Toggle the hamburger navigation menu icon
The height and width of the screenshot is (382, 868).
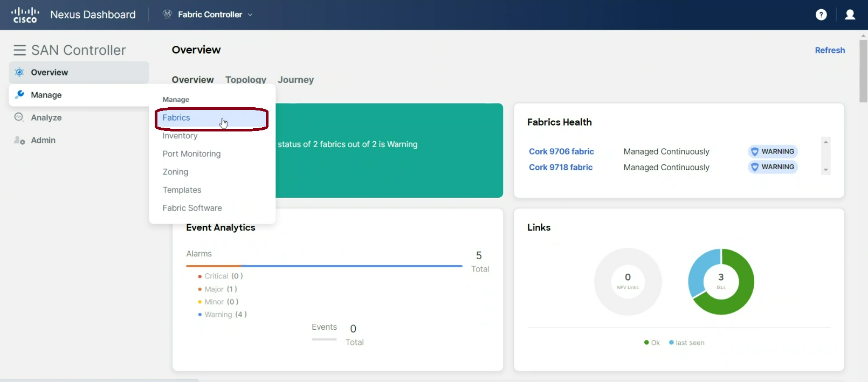20,50
